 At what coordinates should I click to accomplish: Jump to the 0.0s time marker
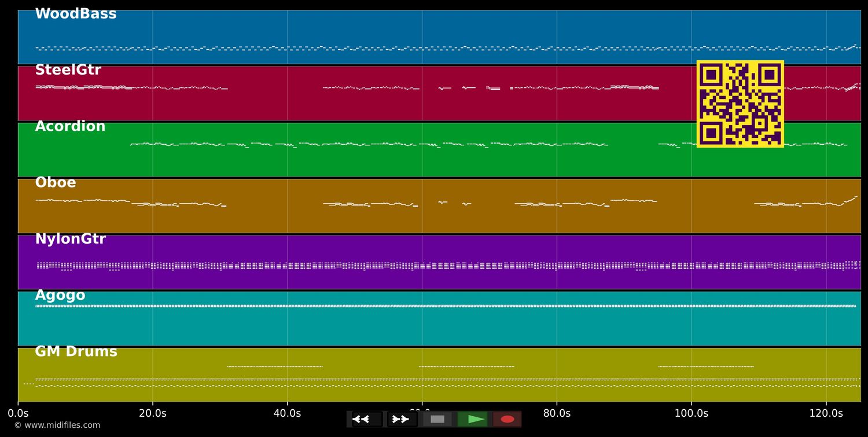coord(18,413)
